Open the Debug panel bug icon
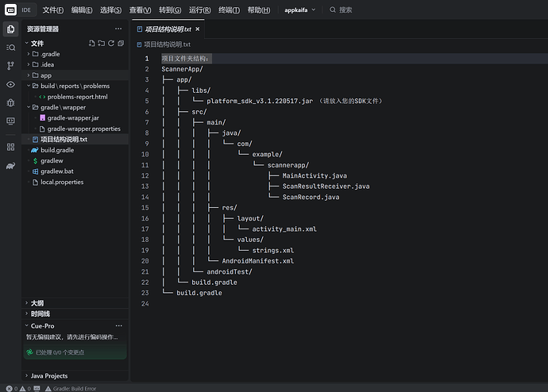548x392 pixels. pos(10,102)
